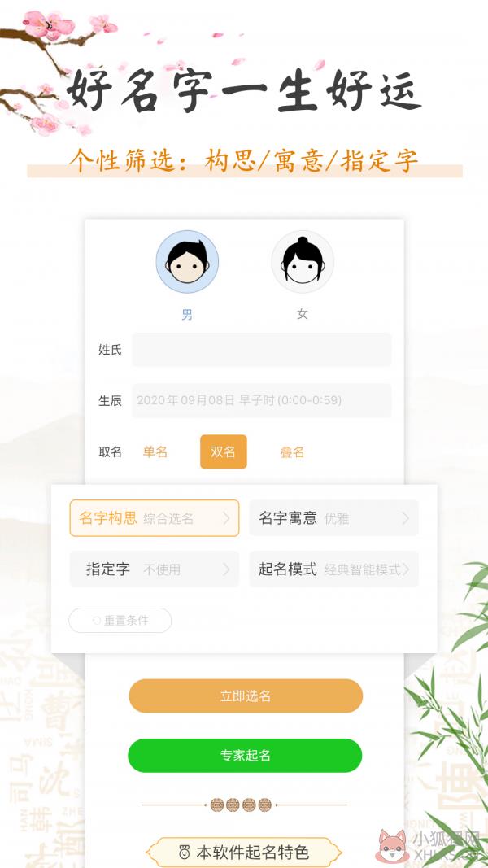Tap the green 专家起名 button
The image size is (488, 868).
(x=245, y=755)
